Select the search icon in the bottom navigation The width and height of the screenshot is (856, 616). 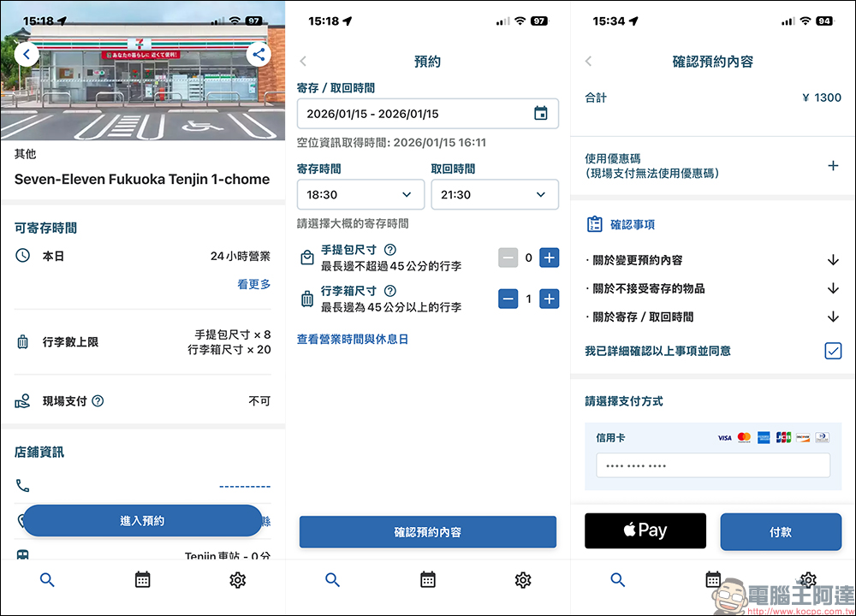tap(47, 579)
